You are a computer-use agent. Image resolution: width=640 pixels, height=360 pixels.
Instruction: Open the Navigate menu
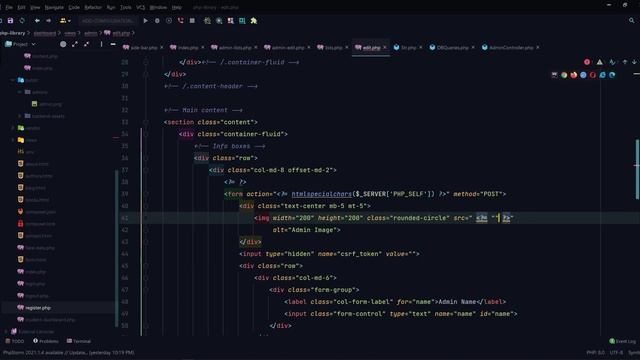click(54, 7)
